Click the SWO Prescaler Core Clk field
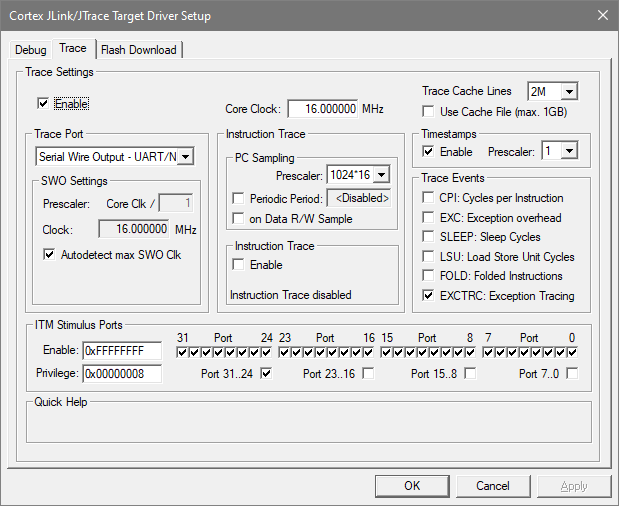Image resolution: width=619 pixels, height=506 pixels. 176,204
